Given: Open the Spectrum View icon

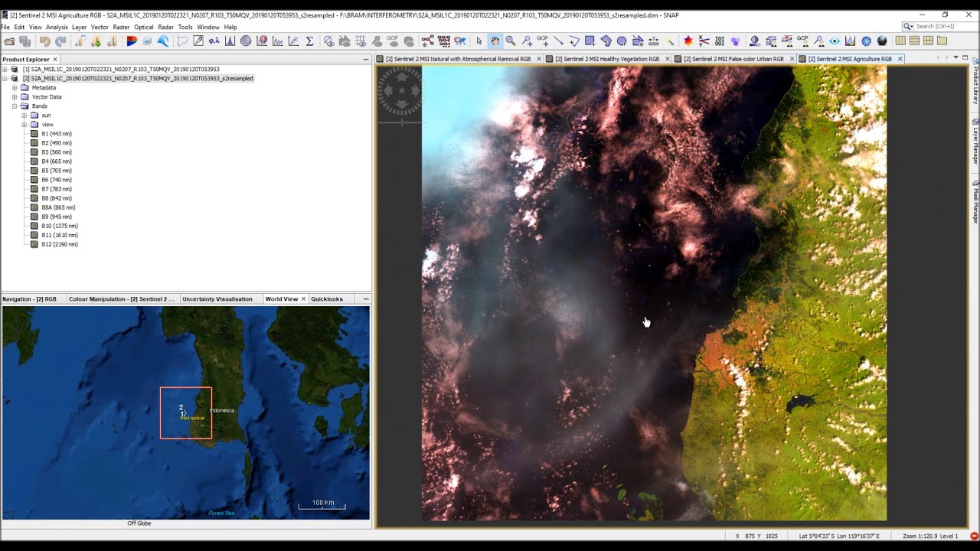Looking at the screenshot, I should pyautogui.click(x=850, y=41).
